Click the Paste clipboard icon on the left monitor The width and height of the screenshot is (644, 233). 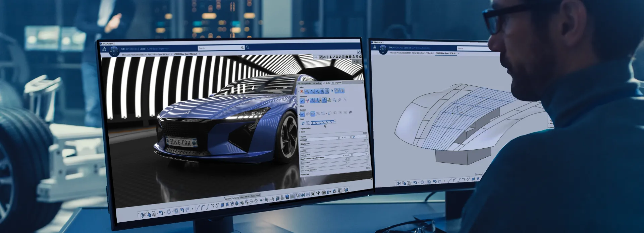(154, 214)
